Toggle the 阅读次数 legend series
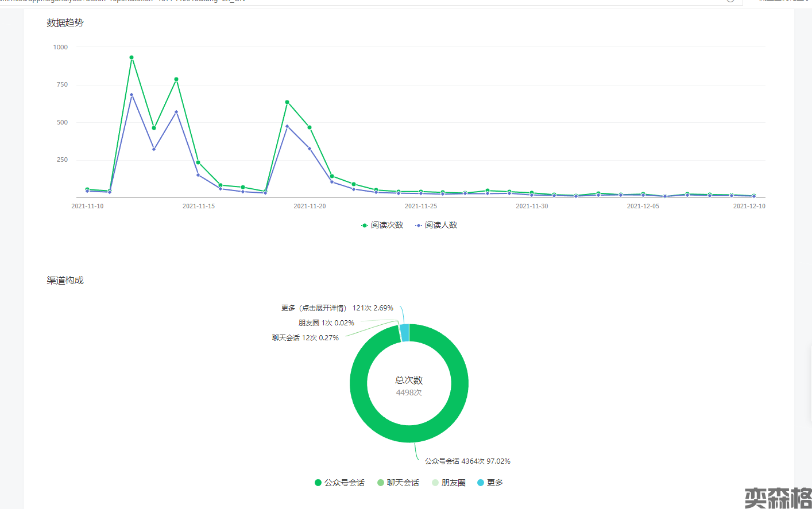 (382, 226)
